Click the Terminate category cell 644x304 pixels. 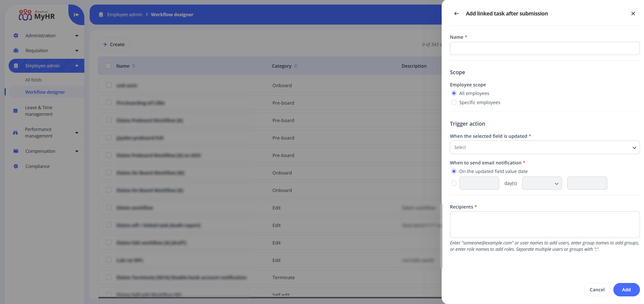pos(283,277)
